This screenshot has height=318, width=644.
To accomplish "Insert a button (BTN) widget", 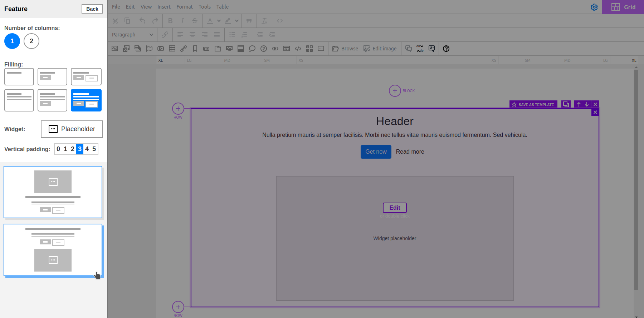I will 206,49.
